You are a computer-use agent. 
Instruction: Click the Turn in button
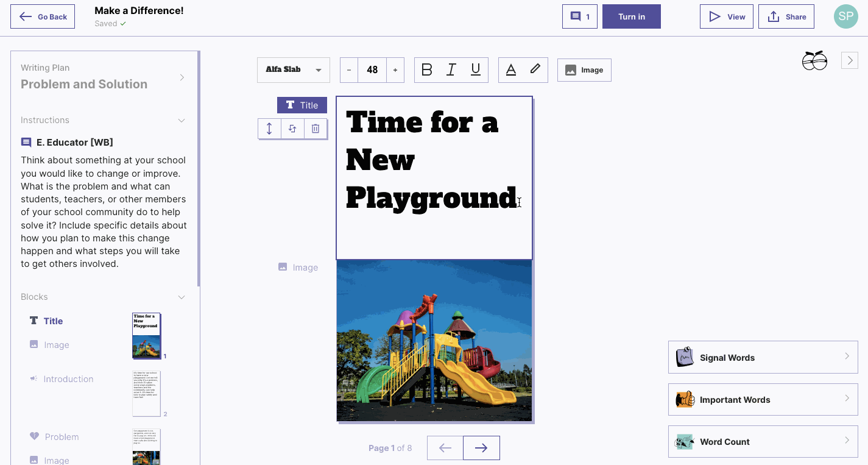[631, 17]
